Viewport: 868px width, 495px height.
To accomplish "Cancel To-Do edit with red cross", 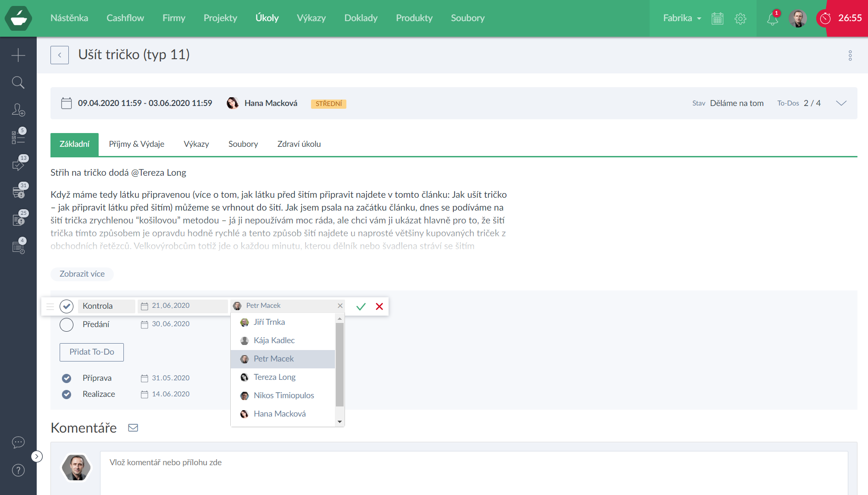I will pos(379,306).
